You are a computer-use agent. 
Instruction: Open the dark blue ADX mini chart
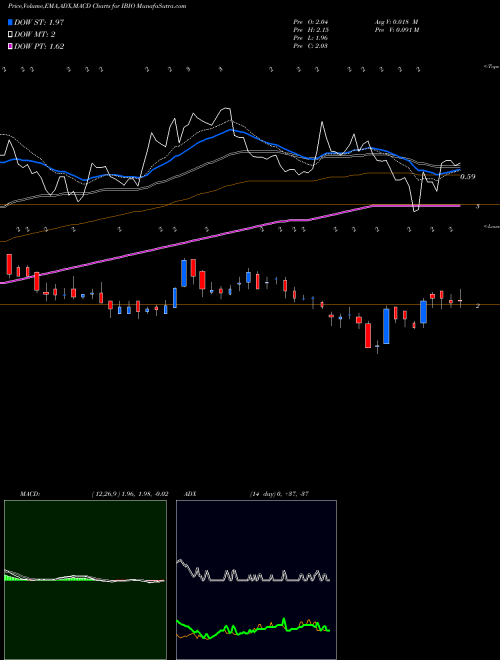coord(256,580)
